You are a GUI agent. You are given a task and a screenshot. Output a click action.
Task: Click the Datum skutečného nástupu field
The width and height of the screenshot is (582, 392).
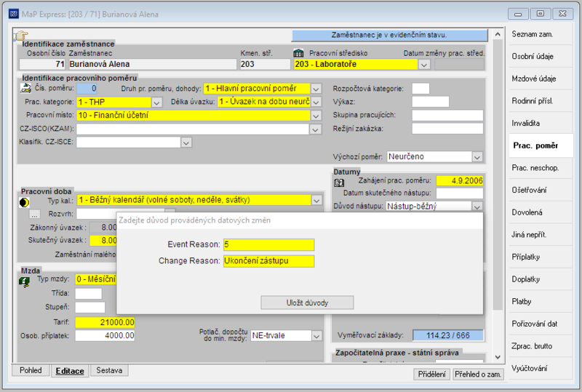point(460,193)
